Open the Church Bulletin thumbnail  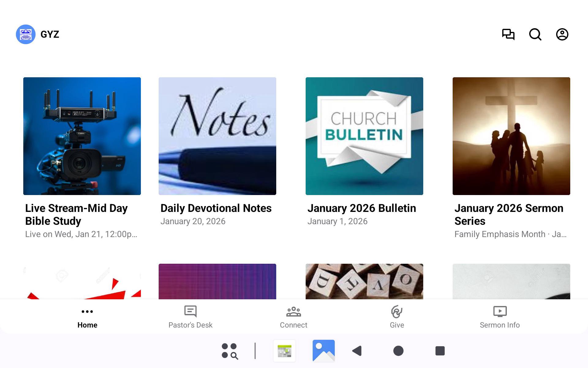pos(364,136)
